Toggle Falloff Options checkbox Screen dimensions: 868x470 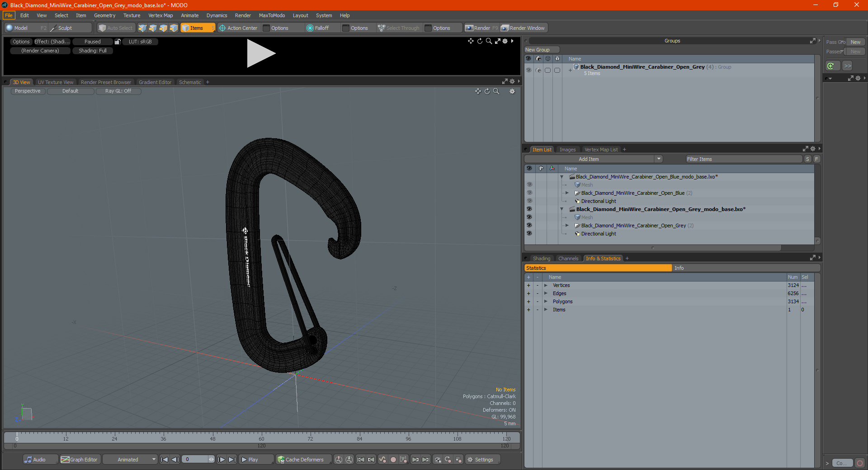[x=346, y=28]
